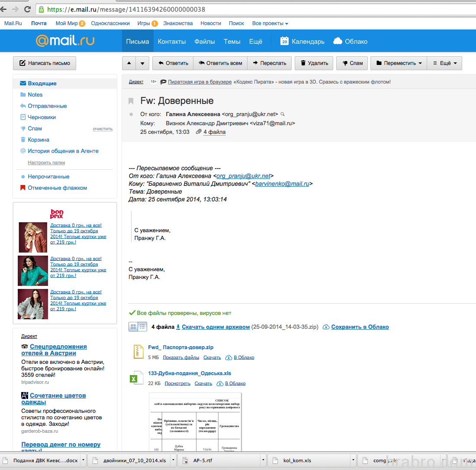Click the browser reload icon
Viewport: 476px width, 470px height.
click(27, 9)
